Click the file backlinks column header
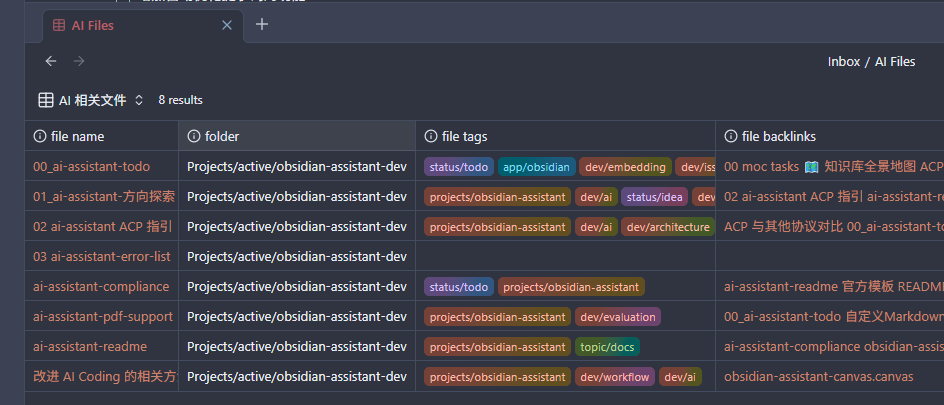Viewport: 944px width, 405px height. pyautogui.click(x=830, y=137)
